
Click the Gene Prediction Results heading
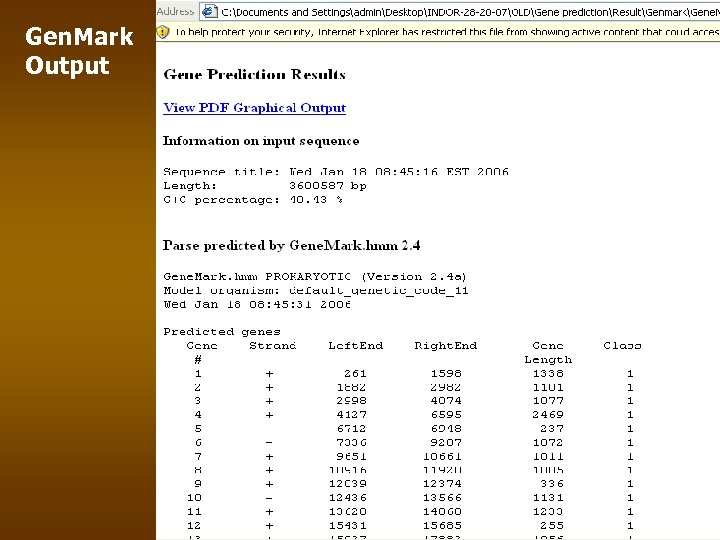click(x=254, y=74)
